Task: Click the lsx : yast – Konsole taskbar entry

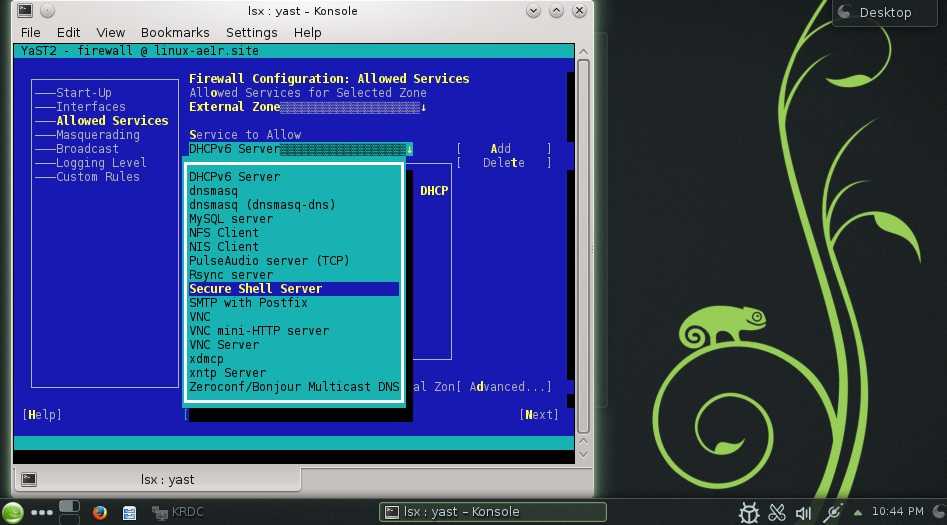Action: (x=492, y=512)
